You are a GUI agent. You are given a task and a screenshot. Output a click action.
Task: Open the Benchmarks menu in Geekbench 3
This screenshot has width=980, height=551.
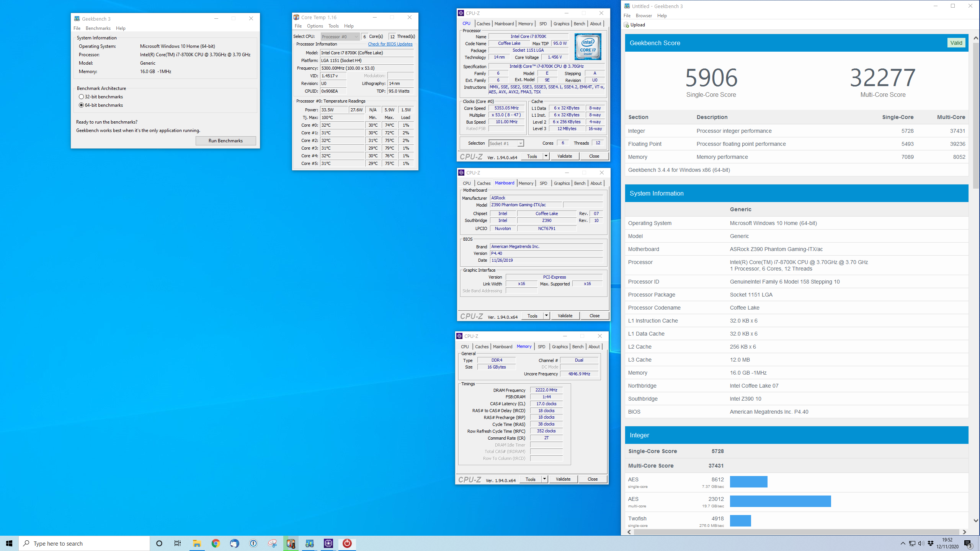[98, 28]
